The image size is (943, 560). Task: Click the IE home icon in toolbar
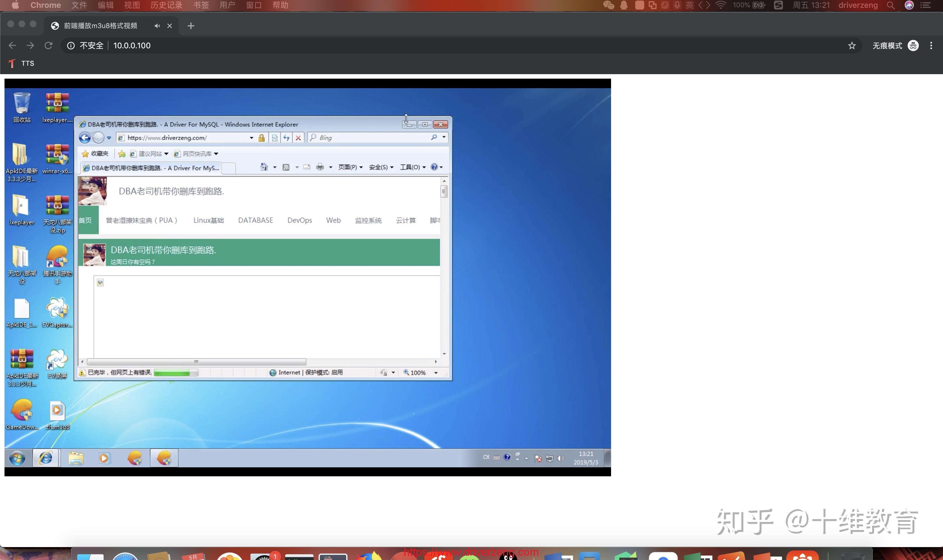click(264, 167)
